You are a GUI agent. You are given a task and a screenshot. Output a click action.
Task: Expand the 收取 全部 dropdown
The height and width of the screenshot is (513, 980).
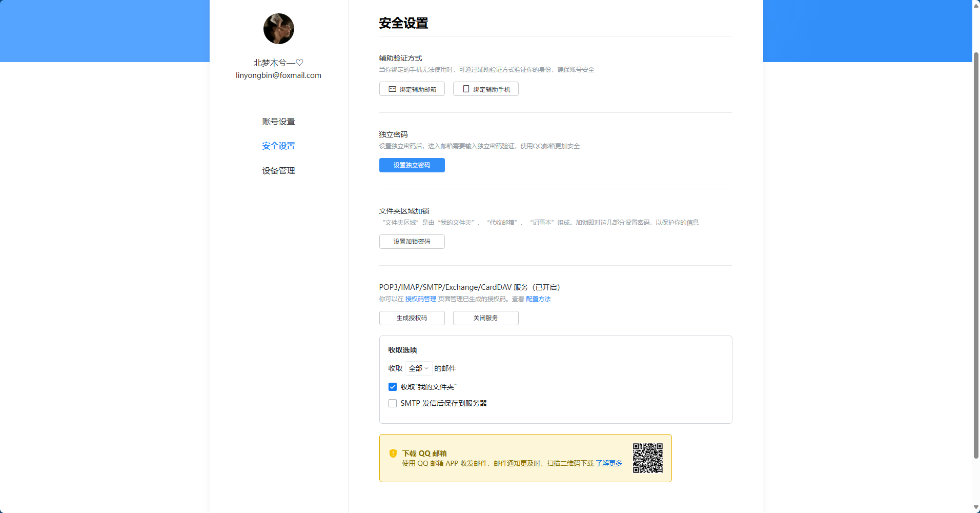(x=418, y=368)
